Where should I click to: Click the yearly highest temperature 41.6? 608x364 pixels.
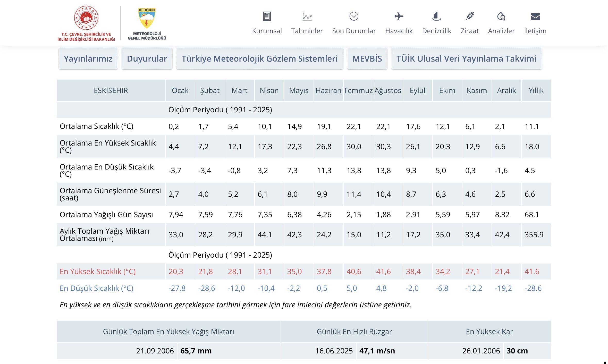tap(532, 272)
